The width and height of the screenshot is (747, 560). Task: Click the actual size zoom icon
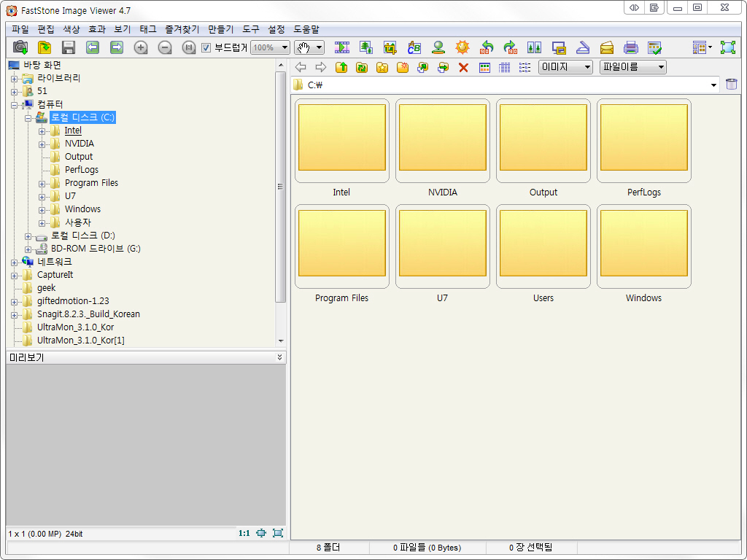(x=189, y=47)
